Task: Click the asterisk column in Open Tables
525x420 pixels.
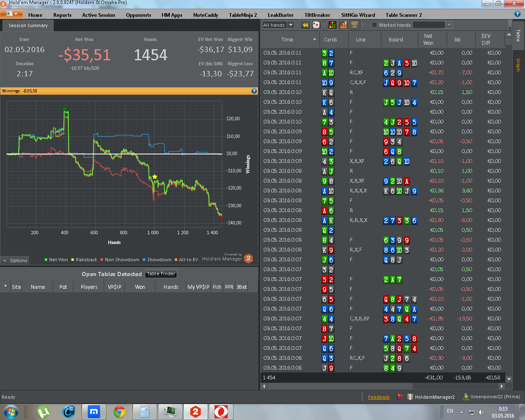Action: coord(5,287)
